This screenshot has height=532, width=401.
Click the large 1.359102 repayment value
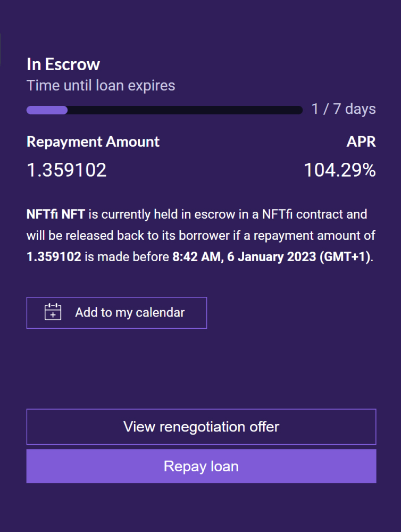click(66, 170)
